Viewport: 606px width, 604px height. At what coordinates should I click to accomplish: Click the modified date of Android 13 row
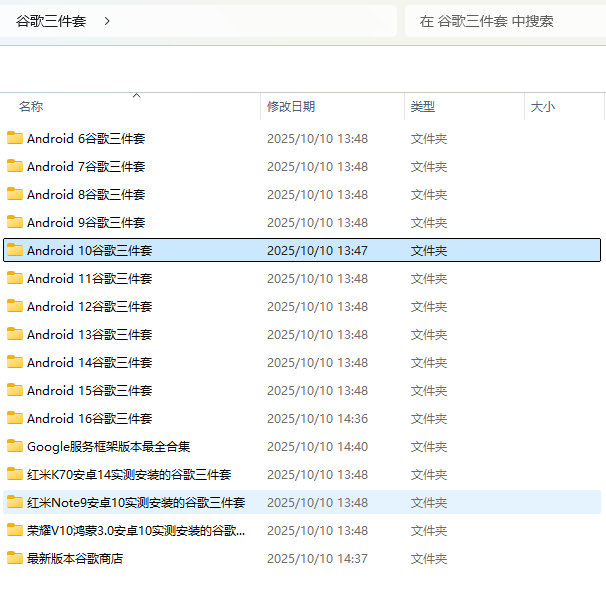click(317, 335)
